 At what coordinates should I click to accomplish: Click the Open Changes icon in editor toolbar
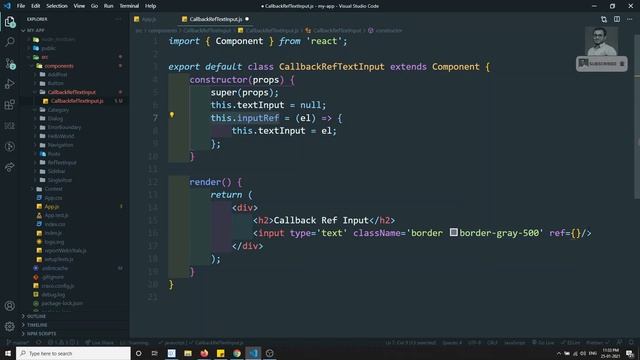604,19
